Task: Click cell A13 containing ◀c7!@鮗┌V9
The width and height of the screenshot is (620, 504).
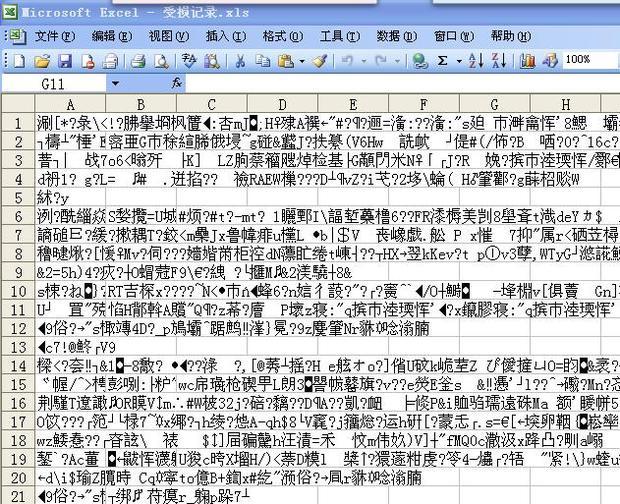Action: (x=70, y=347)
